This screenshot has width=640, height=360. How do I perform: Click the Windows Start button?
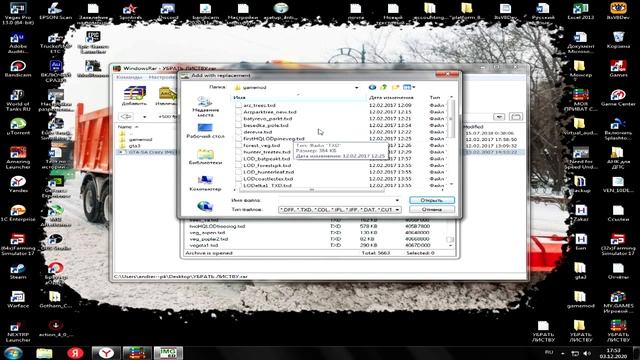(x=13, y=353)
